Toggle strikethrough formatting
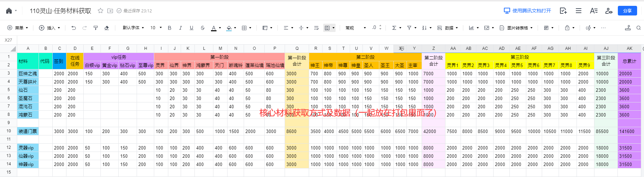The width and height of the screenshot is (644, 177). (x=202, y=28)
